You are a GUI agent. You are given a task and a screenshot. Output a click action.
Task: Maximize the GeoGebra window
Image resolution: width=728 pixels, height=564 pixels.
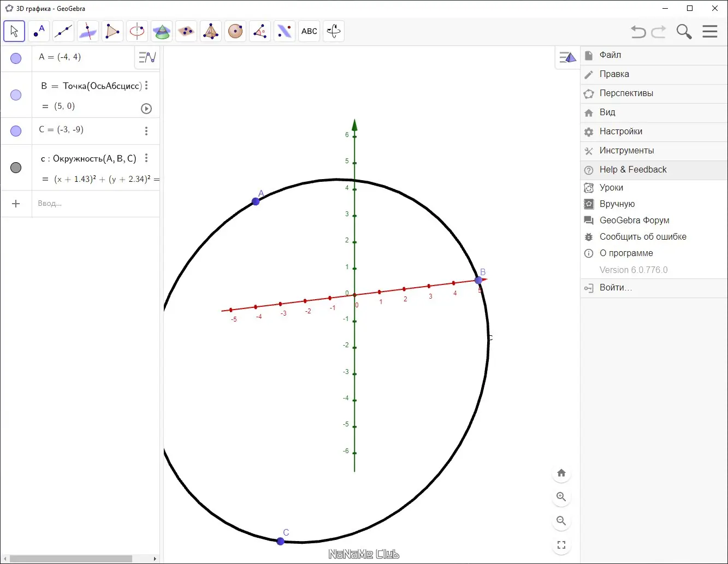(x=690, y=8)
